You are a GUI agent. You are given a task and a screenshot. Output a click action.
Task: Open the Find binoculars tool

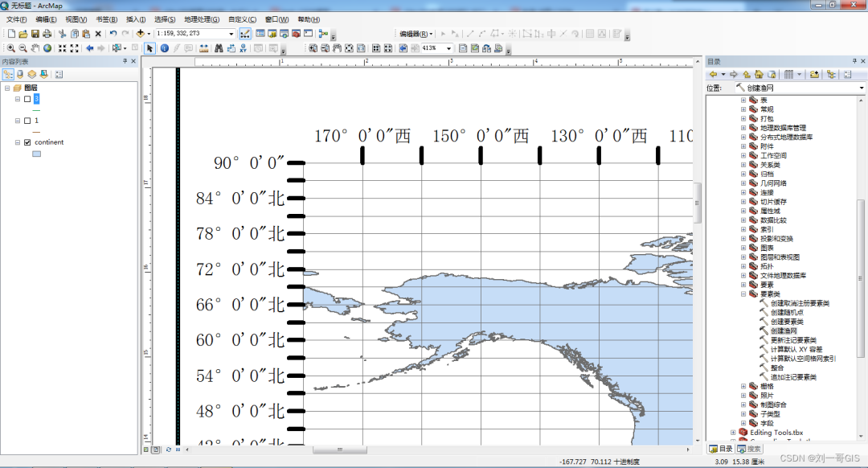[219, 48]
